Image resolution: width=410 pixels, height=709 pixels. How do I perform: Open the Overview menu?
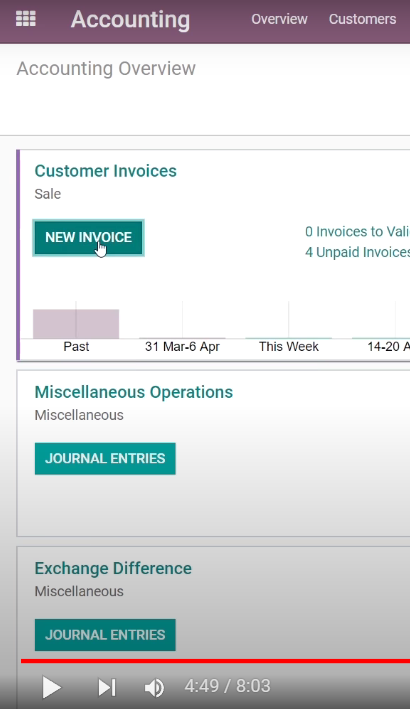(279, 19)
